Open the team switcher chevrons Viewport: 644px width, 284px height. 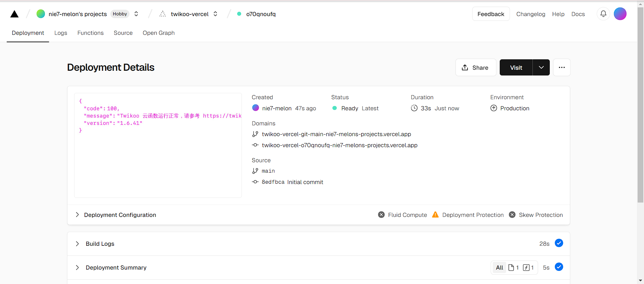click(x=136, y=14)
